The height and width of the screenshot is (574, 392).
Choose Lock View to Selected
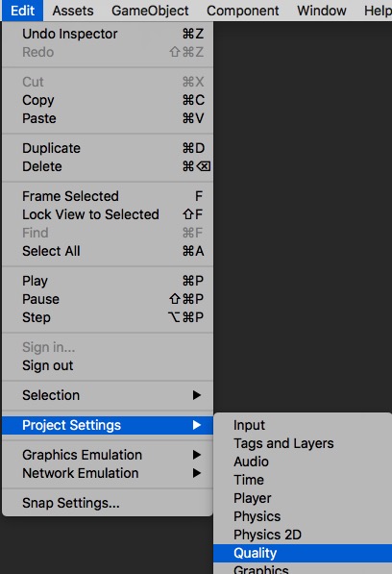point(108,214)
